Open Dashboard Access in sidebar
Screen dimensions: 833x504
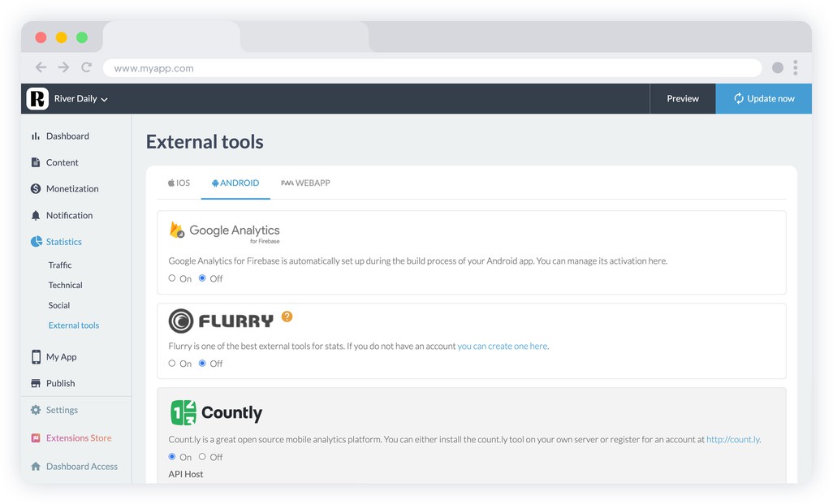(82, 467)
